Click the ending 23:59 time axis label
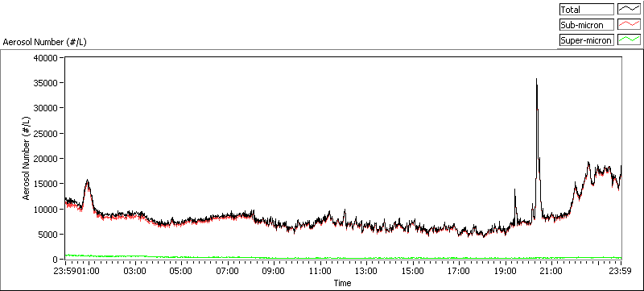 tap(621, 271)
